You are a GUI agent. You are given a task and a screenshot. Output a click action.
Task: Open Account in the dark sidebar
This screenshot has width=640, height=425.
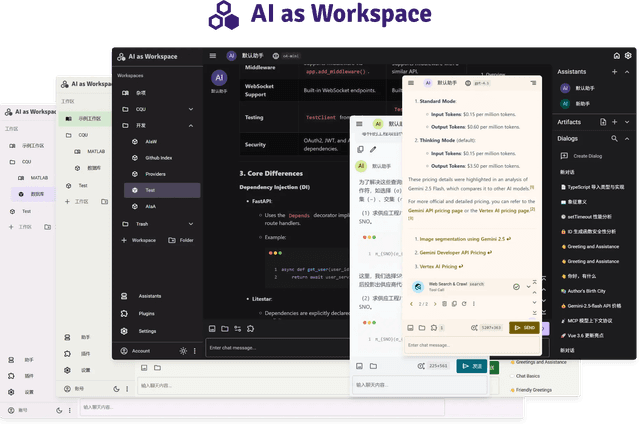point(136,351)
